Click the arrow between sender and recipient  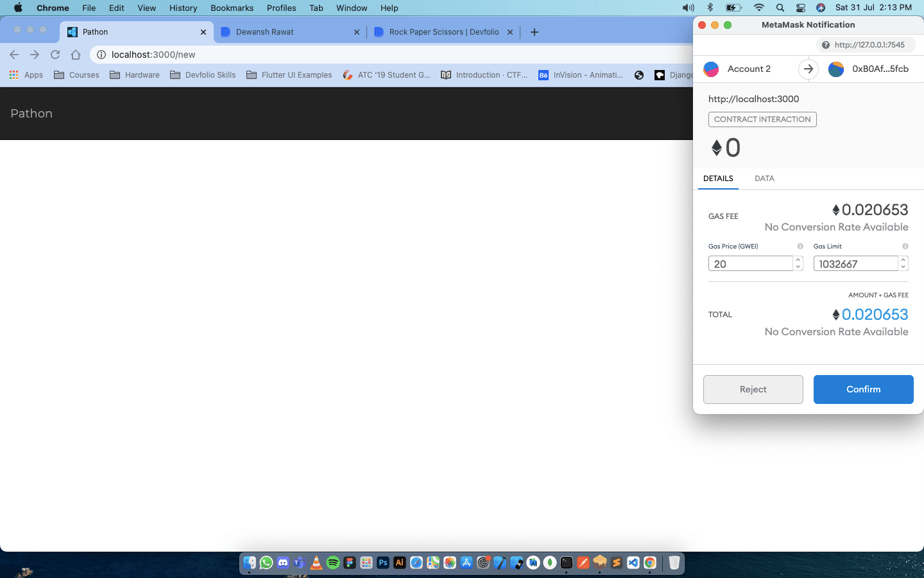[x=809, y=69]
